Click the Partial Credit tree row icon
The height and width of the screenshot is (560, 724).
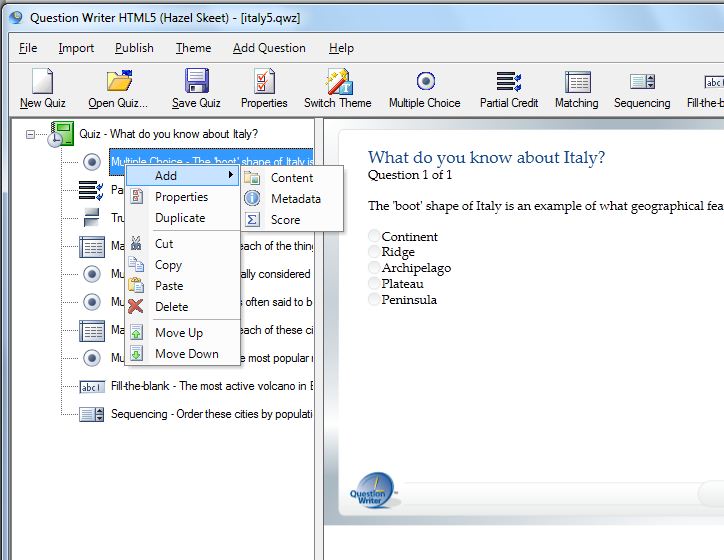click(91, 190)
